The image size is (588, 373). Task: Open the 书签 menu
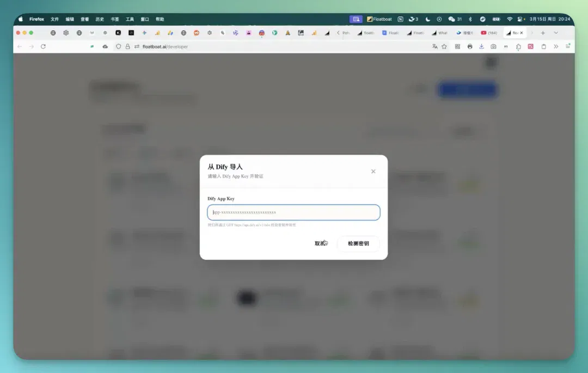tap(115, 19)
